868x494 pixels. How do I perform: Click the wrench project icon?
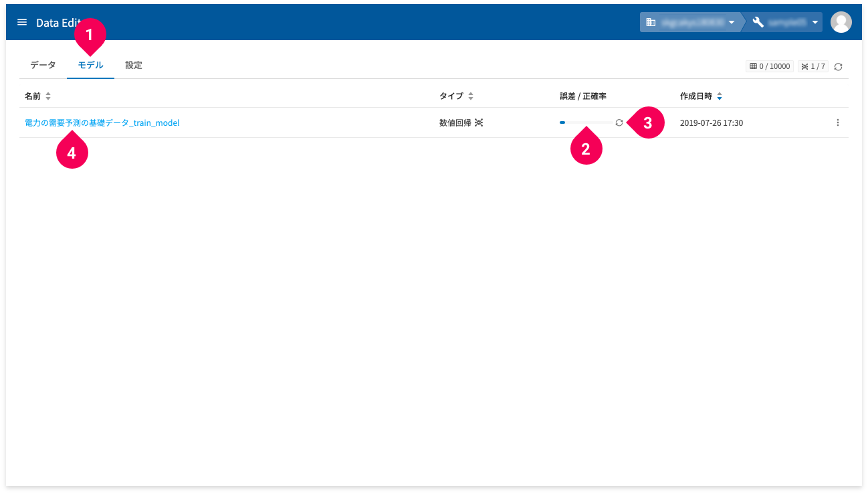758,22
